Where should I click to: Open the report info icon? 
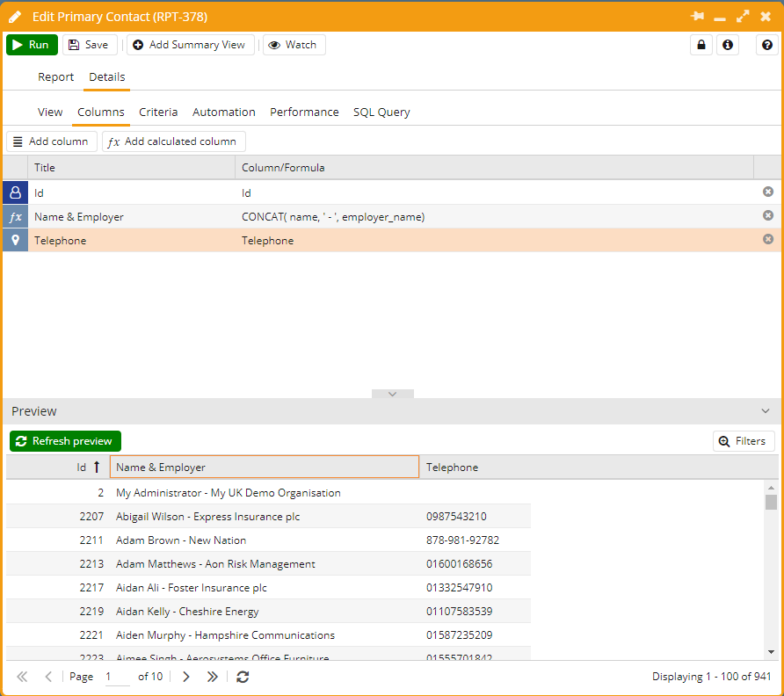coord(727,45)
